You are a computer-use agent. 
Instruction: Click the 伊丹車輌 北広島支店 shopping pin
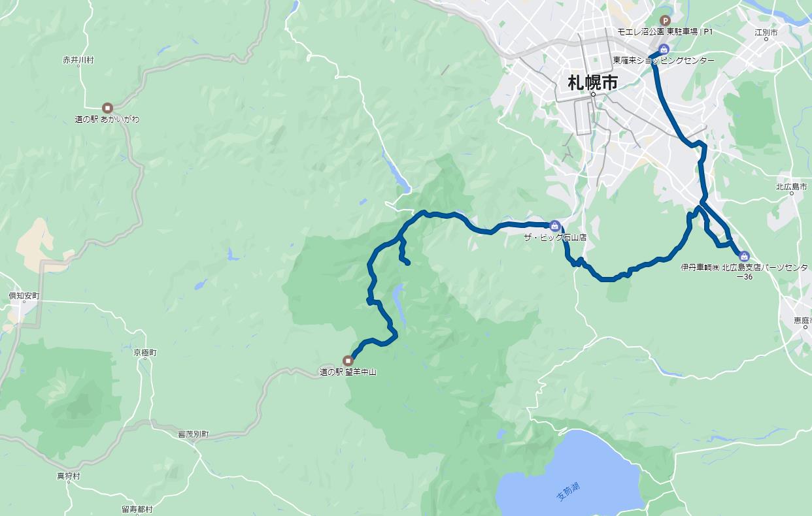point(744,255)
